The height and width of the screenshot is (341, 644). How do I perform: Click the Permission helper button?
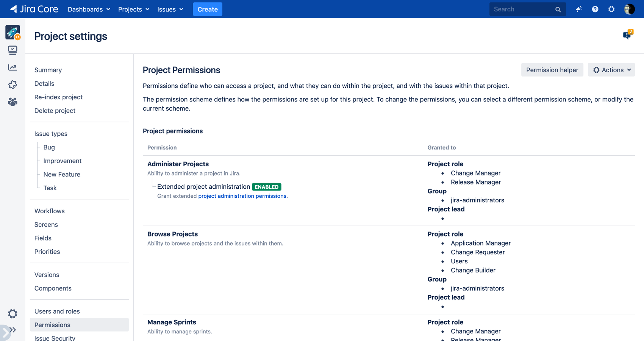coord(552,70)
